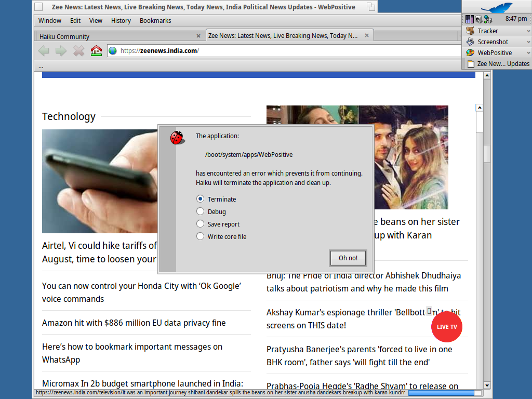Close the Zee News tab

tap(367, 35)
